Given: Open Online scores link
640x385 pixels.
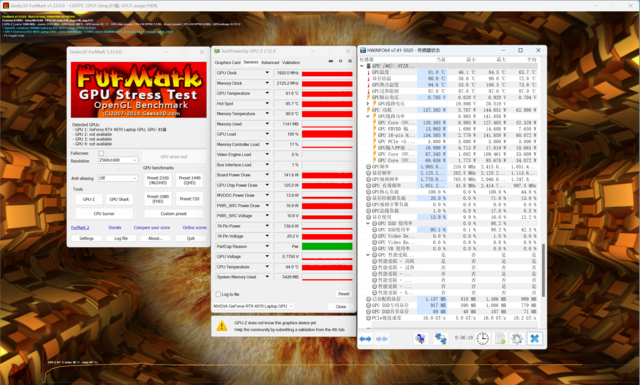Looking at the screenshot, I should [194, 227].
